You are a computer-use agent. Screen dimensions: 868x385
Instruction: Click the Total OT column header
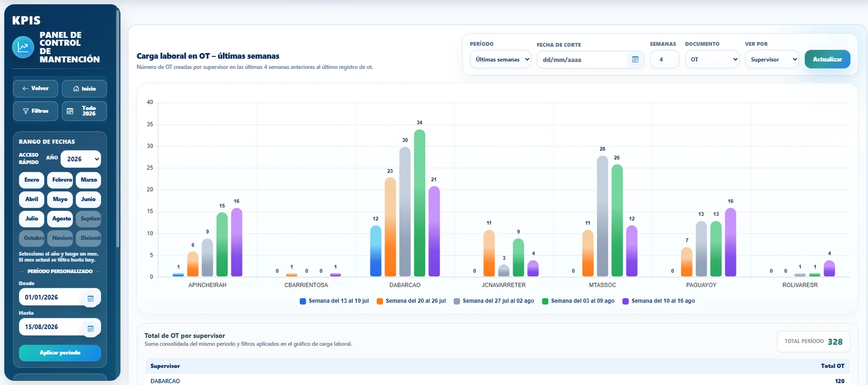point(833,366)
